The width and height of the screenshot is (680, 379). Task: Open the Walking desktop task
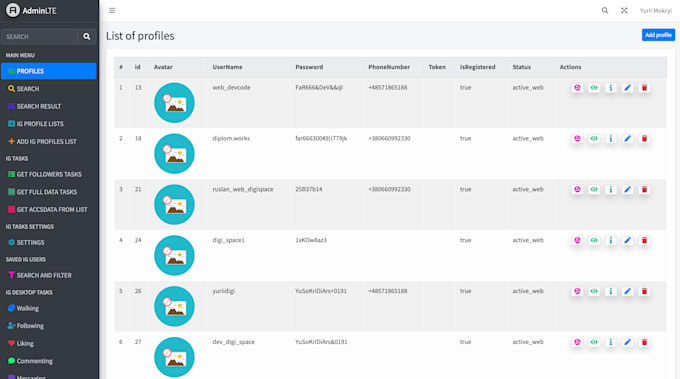coord(49,308)
